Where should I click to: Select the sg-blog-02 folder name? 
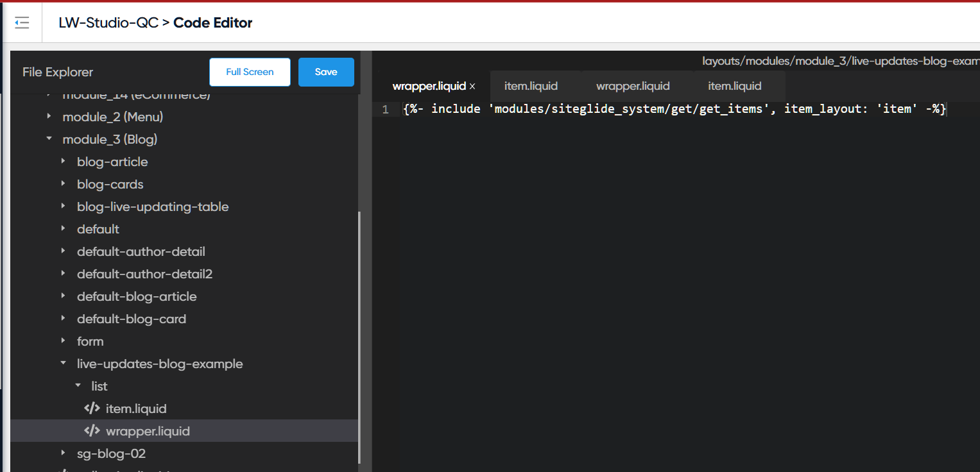(x=111, y=453)
